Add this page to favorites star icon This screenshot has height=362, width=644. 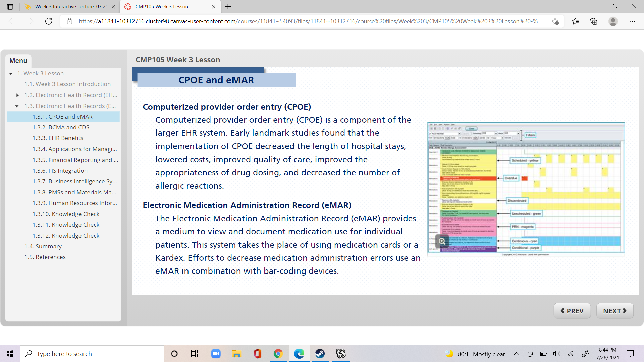click(x=555, y=21)
